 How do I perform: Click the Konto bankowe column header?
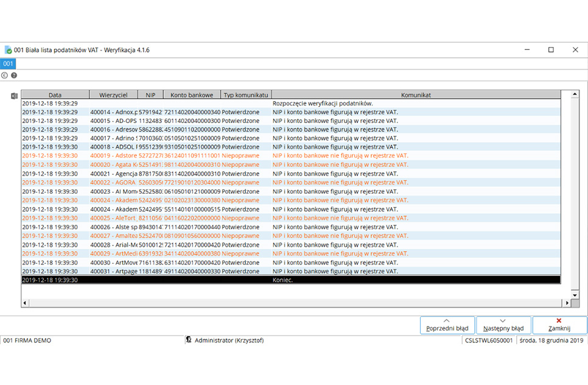192,95
